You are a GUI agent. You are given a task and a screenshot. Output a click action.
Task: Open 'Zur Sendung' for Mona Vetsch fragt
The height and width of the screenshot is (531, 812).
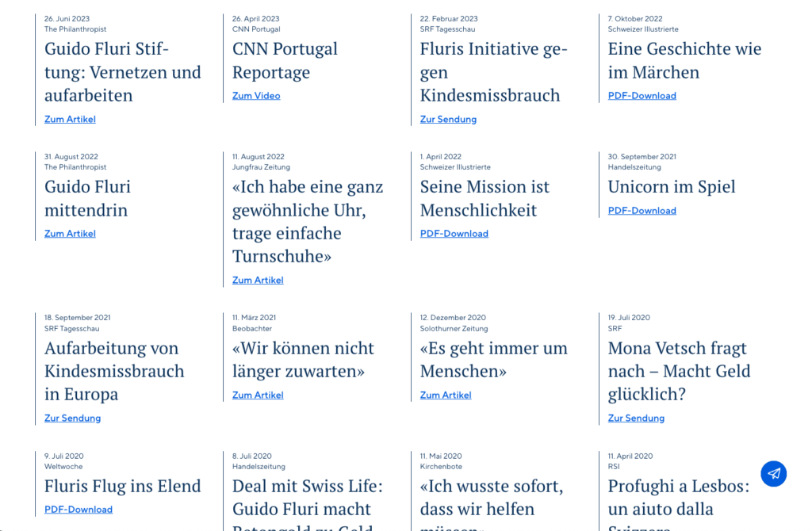pyautogui.click(x=636, y=418)
